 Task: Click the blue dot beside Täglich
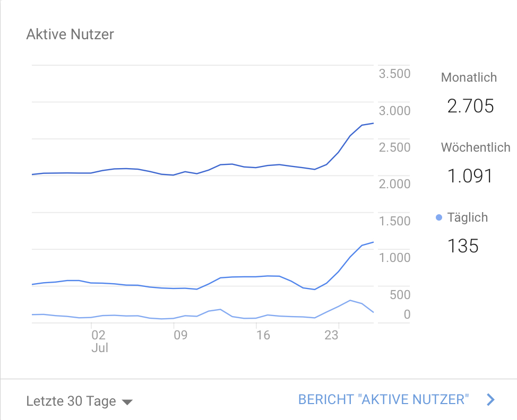(438, 217)
